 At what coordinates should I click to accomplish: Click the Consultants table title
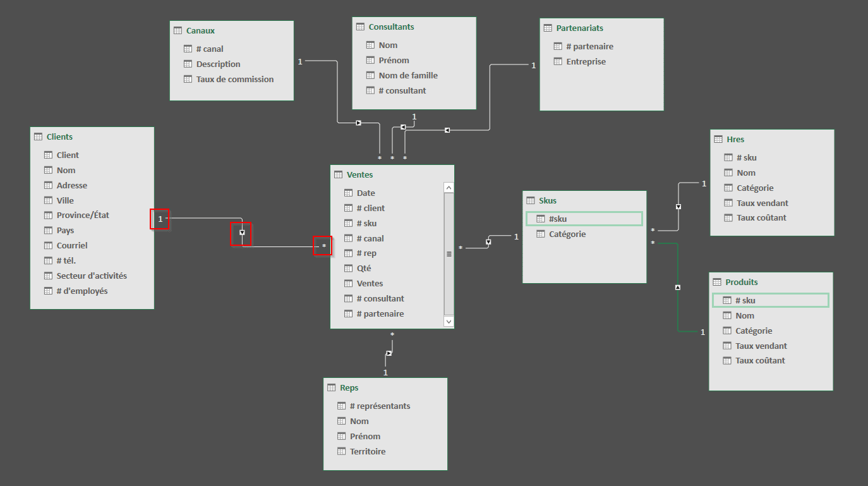click(x=391, y=27)
